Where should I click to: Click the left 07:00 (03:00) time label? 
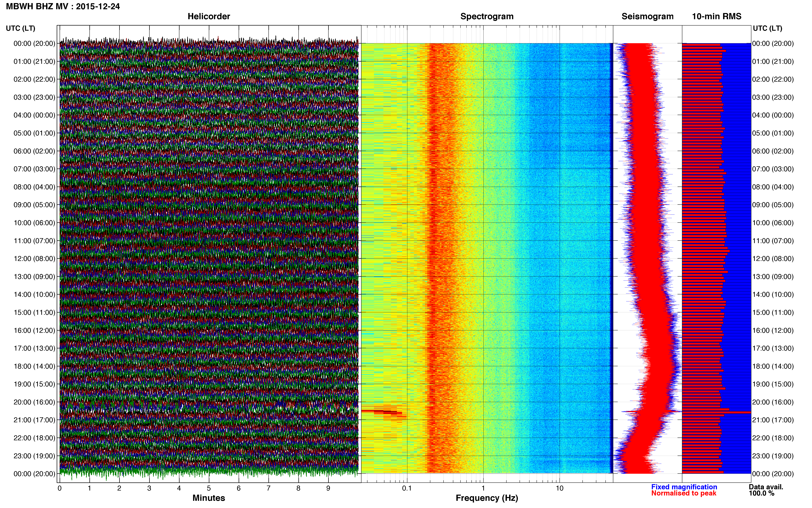(x=34, y=169)
